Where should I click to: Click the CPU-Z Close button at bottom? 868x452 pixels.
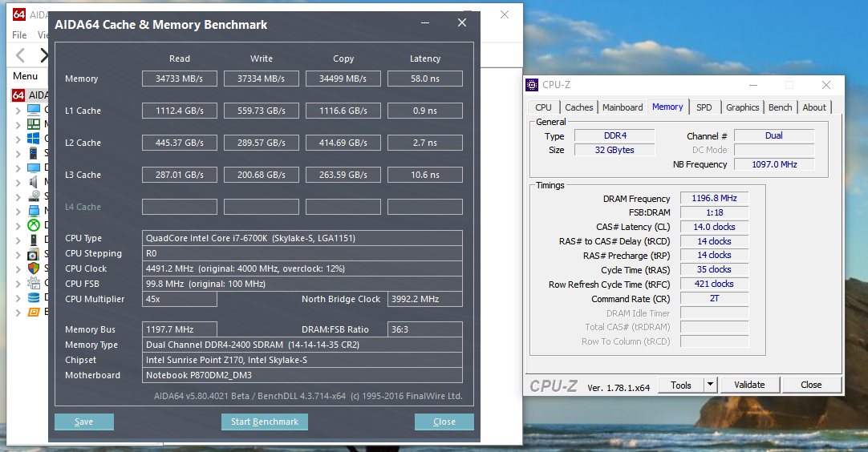coord(811,385)
